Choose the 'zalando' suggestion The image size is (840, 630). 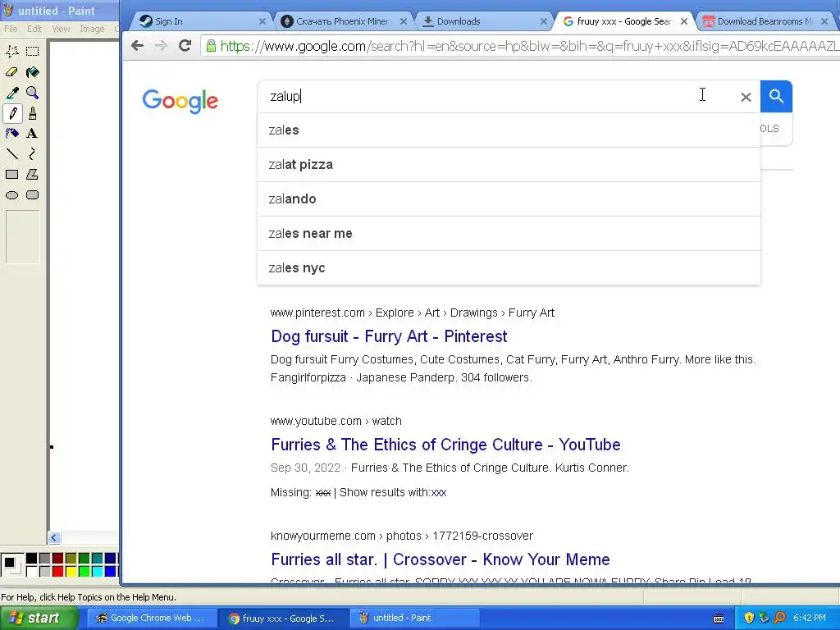(509, 199)
